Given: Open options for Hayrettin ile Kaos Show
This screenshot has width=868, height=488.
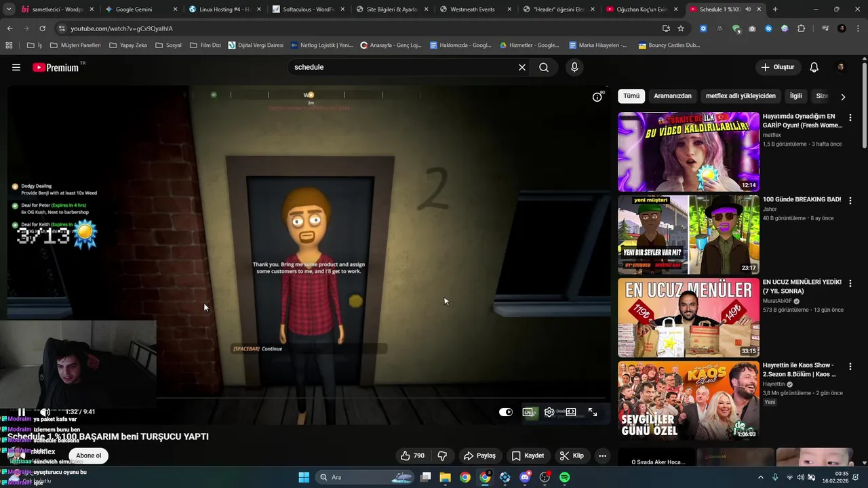Looking at the screenshot, I should coord(850,366).
